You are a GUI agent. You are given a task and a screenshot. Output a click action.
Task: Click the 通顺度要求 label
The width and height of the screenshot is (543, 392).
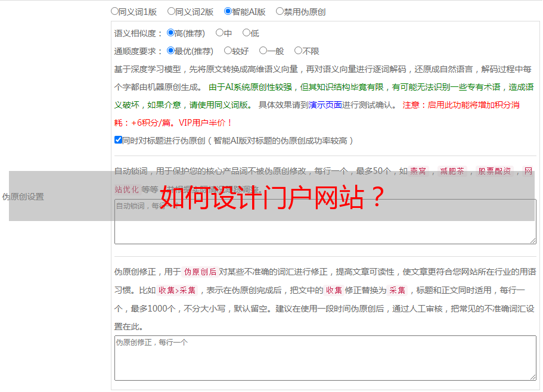pos(138,52)
